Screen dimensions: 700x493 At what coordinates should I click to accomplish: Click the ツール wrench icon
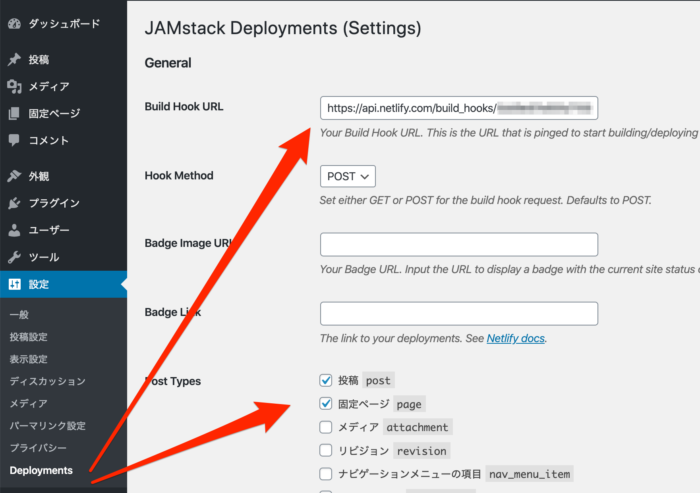[x=14, y=257]
